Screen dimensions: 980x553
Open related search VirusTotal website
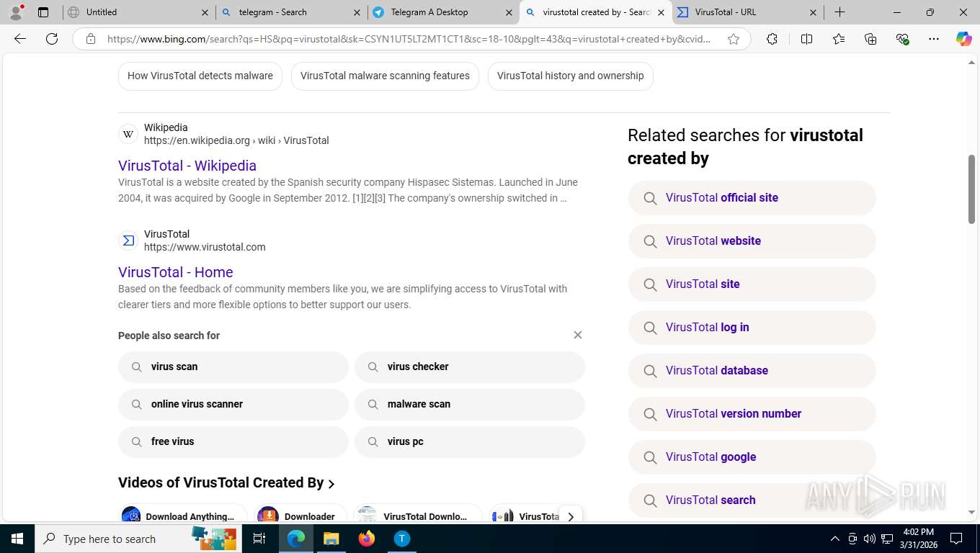(752, 241)
